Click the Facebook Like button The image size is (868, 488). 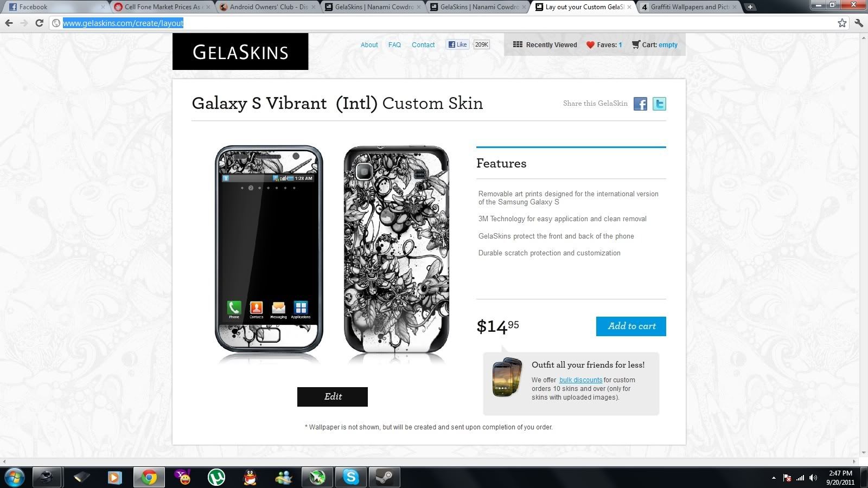click(457, 44)
